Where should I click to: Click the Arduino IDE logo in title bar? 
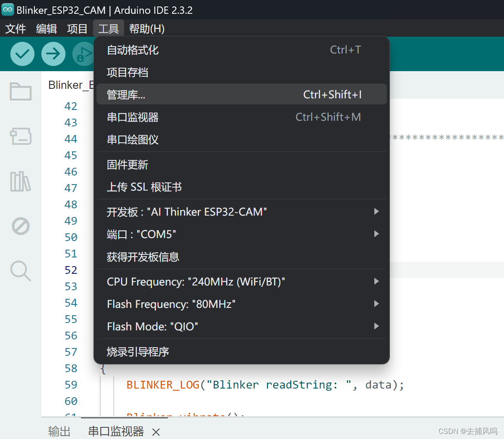pos(8,9)
